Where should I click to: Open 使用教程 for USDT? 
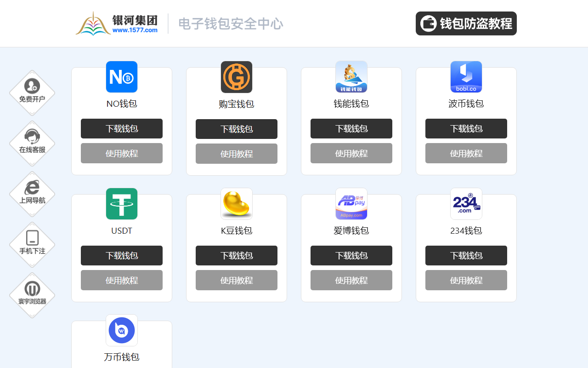tap(122, 280)
